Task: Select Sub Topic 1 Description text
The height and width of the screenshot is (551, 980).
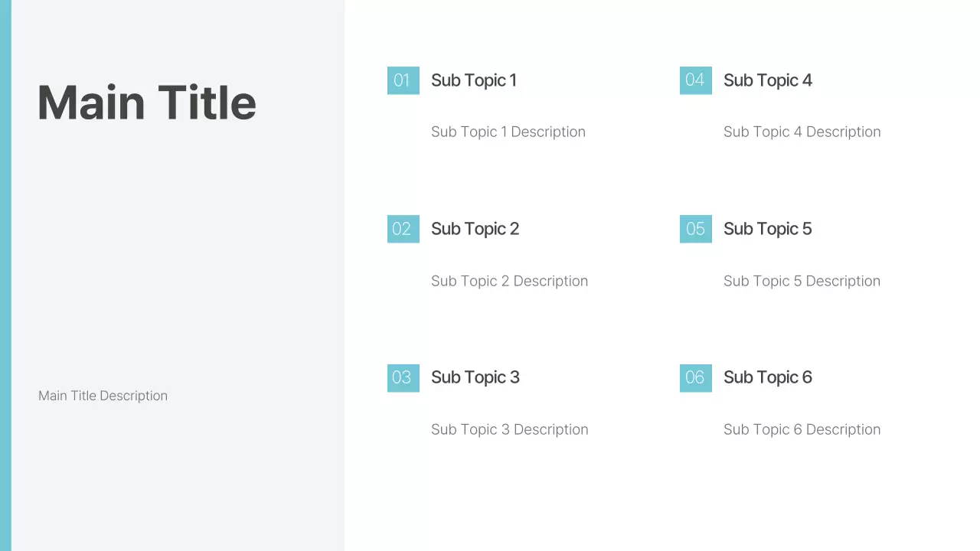Action: click(508, 132)
